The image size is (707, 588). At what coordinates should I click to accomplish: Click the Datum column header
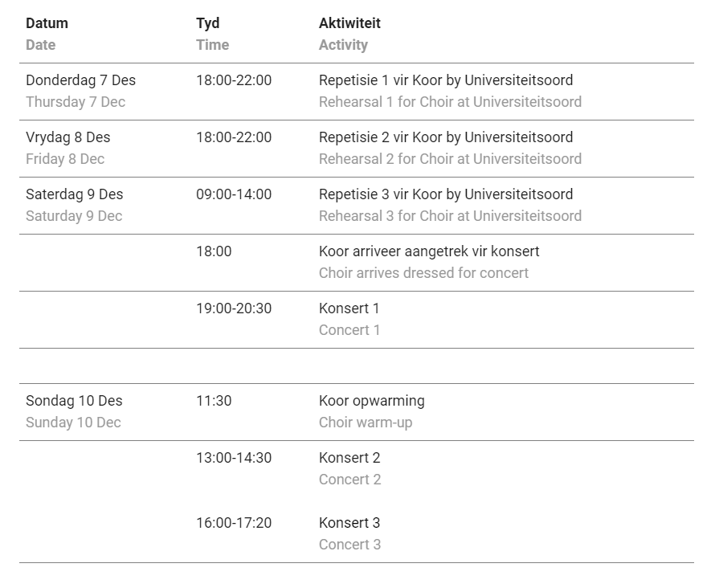coord(47,23)
